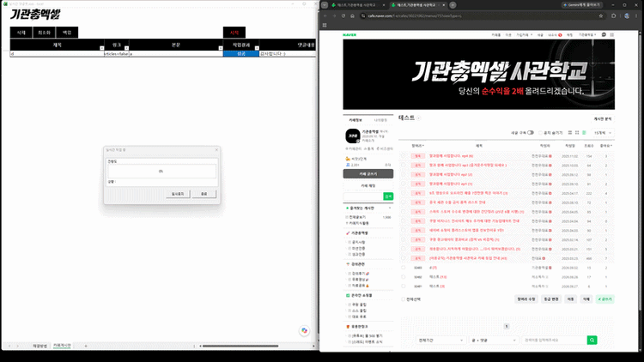Switch to the 카페게시판 sheet tab
The width and height of the screenshot is (644, 362).
[x=62, y=346]
